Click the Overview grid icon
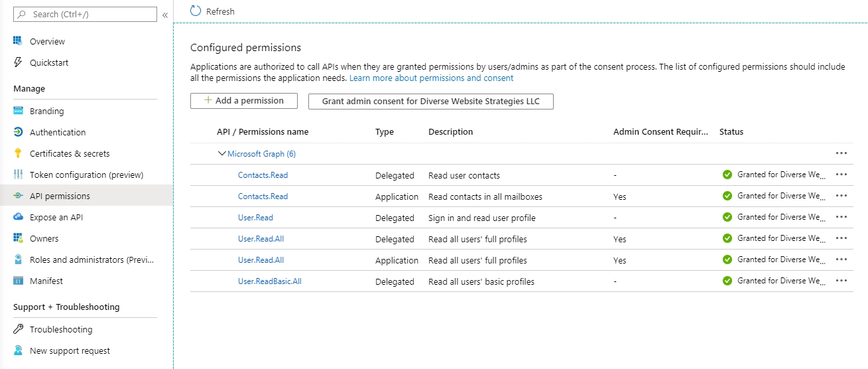This screenshot has height=369, width=868. (18, 41)
